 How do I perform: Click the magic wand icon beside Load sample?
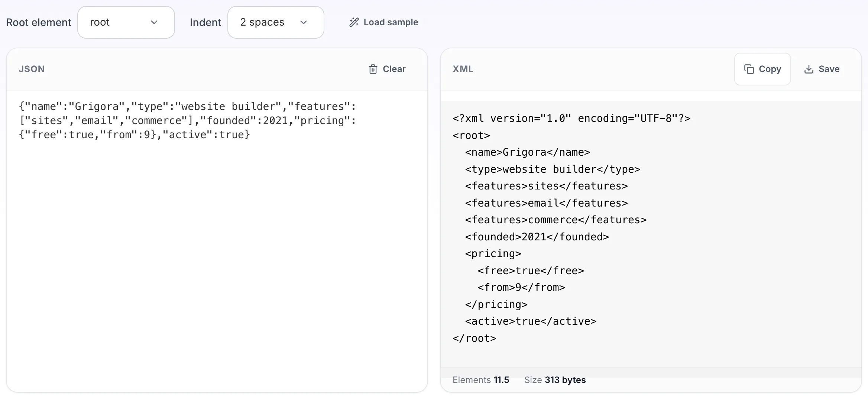coord(354,22)
